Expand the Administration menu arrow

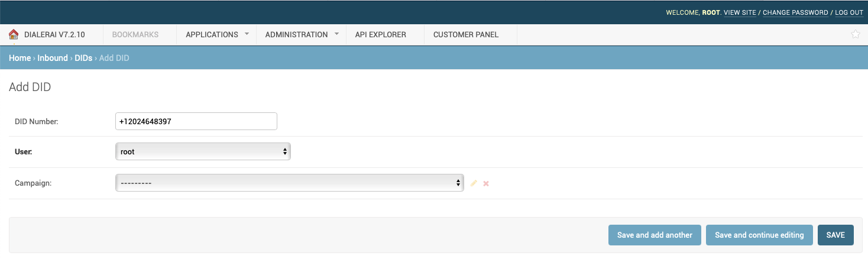[336, 34]
